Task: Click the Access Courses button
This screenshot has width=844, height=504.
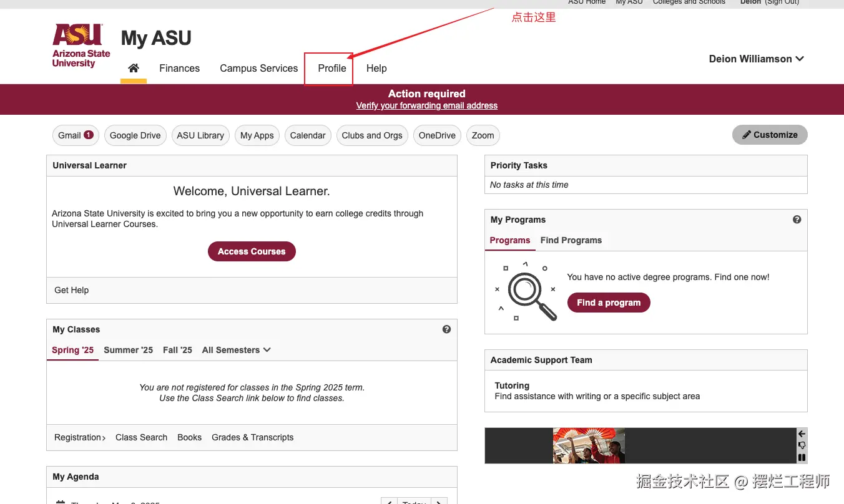Action: point(252,251)
